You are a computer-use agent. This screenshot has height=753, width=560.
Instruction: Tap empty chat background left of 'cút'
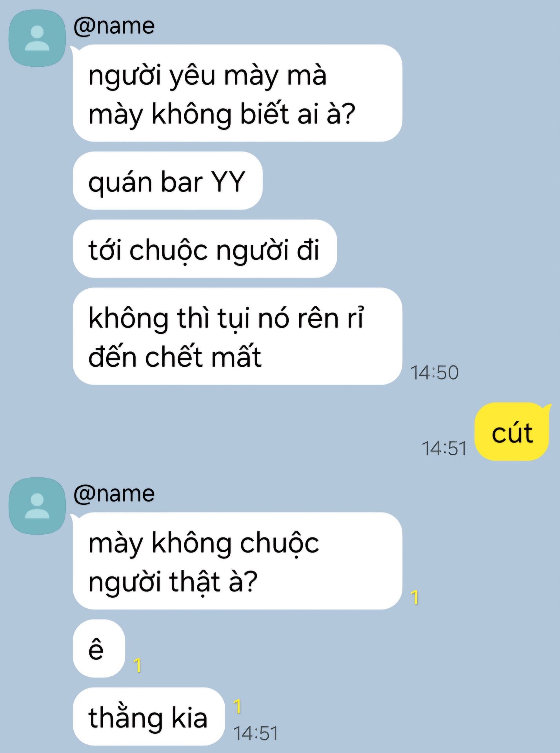(x=235, y=431)
